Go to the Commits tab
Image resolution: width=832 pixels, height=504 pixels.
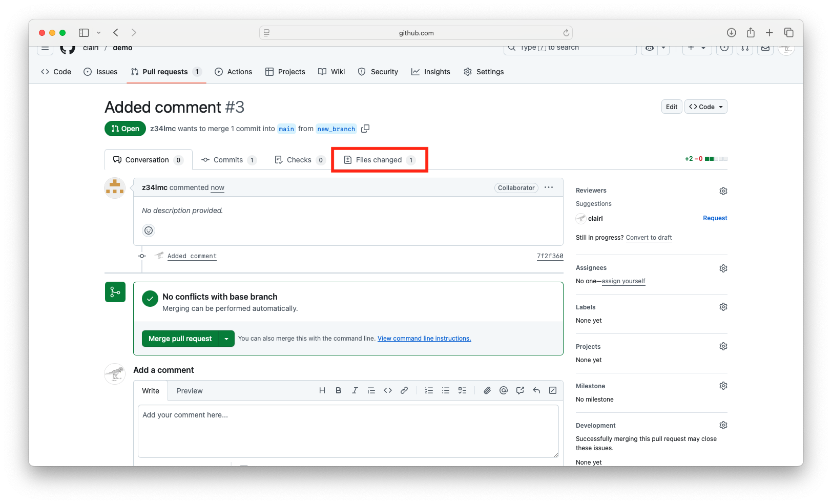click(x=228, y=160)
